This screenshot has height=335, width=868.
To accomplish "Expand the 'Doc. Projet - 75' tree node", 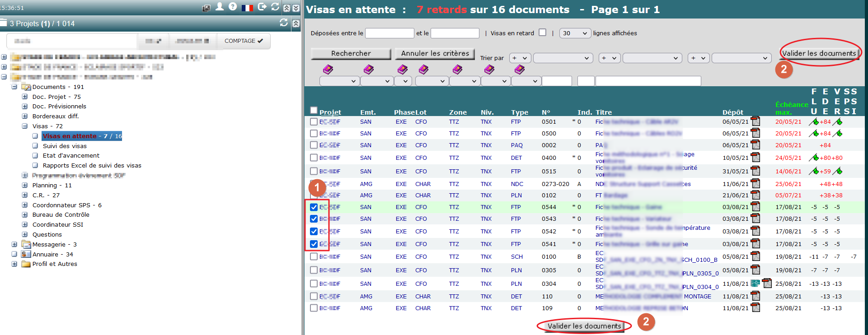I will point(25,97).
